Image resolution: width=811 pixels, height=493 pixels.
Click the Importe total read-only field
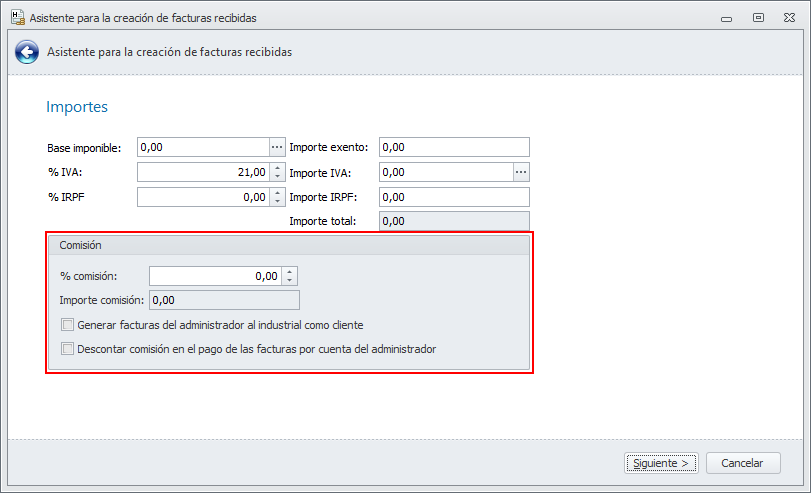(x=454, y=221)
